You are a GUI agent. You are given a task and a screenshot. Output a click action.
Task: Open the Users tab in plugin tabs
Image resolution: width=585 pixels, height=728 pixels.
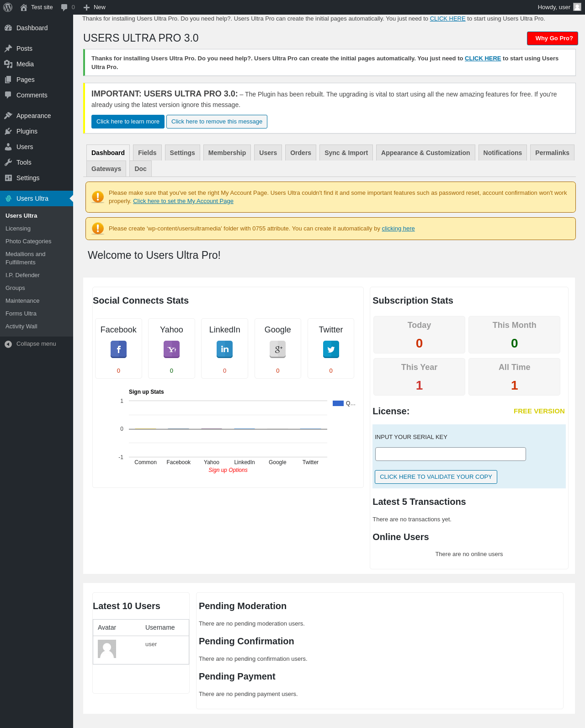tap(268, 153)
